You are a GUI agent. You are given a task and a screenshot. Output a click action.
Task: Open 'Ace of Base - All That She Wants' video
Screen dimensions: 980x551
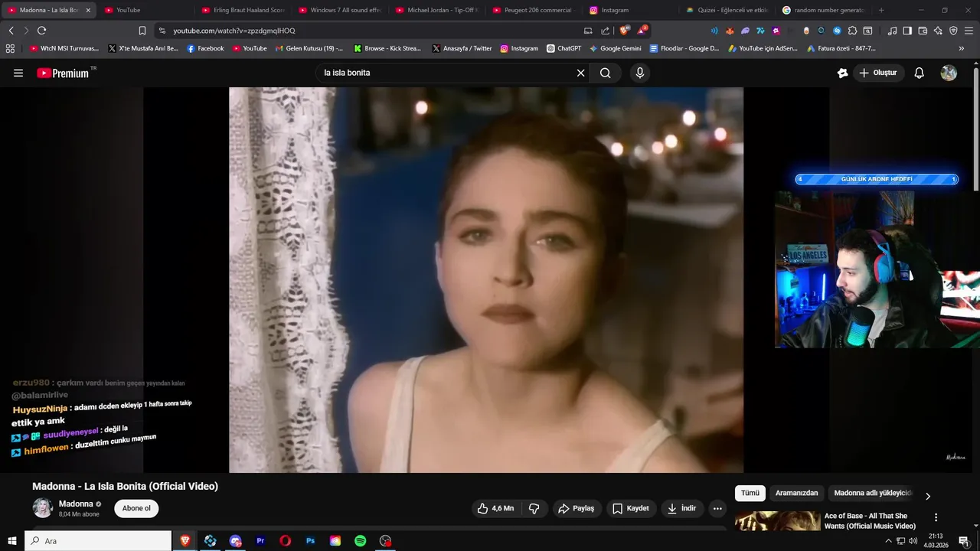[870, 521]
